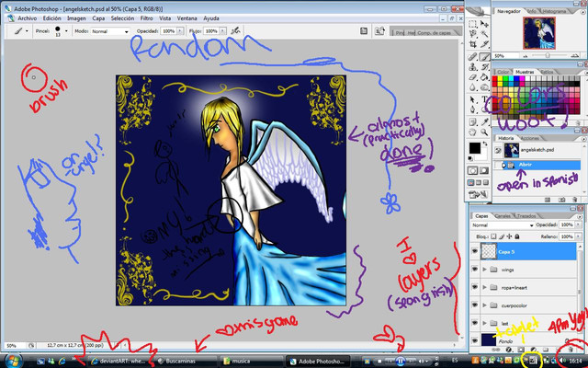Hide the cuerpocolor layer group

coord(475,305)
